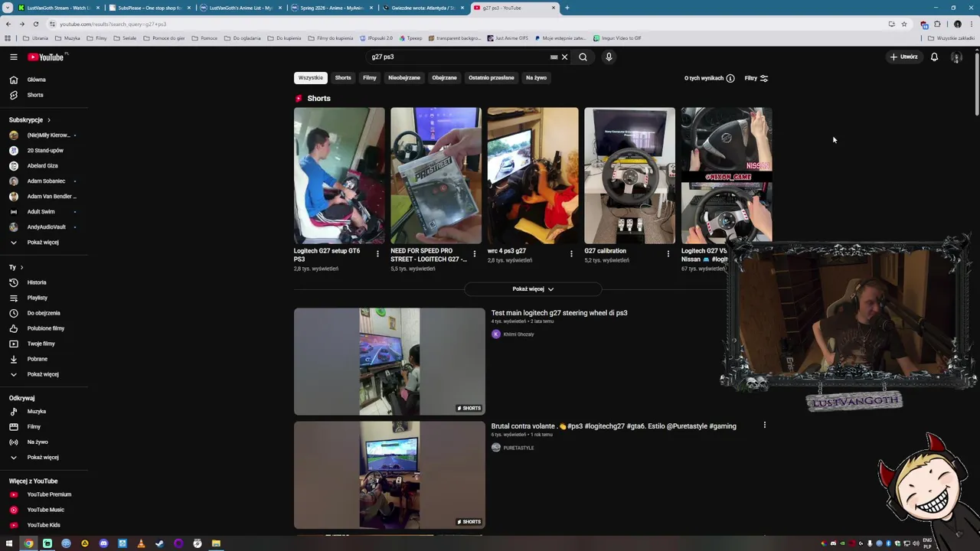The width and height of the screenshot is (980, 551).
Task: Open YouTube notifications bell
Action: point(934,57)
